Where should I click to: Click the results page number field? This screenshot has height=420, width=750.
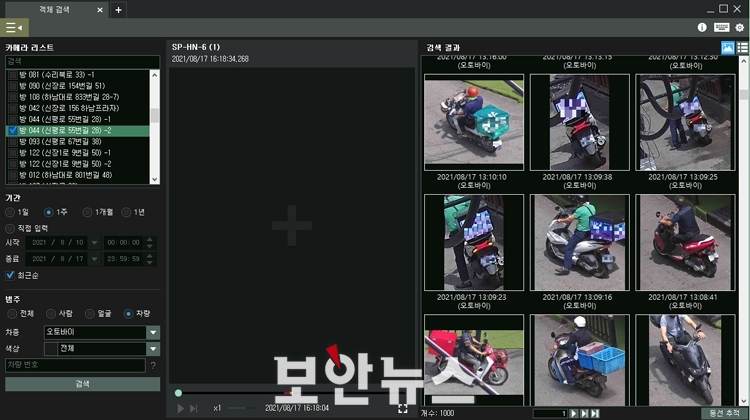tap(550, 413)
